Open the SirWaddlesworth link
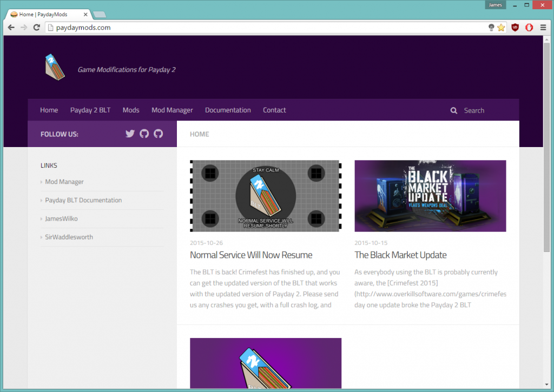The image size is (554, 392). [x=69, y=237]
